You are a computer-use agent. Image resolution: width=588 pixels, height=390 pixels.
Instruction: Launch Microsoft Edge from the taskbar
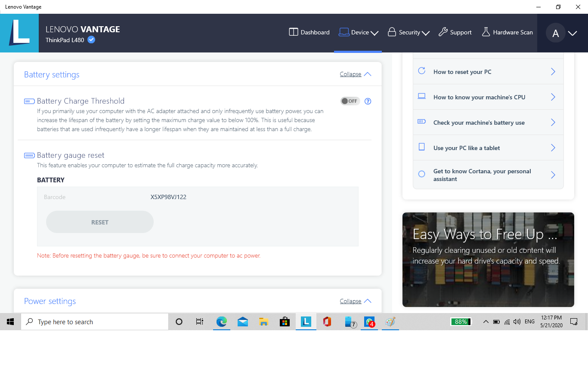[221, 322]
